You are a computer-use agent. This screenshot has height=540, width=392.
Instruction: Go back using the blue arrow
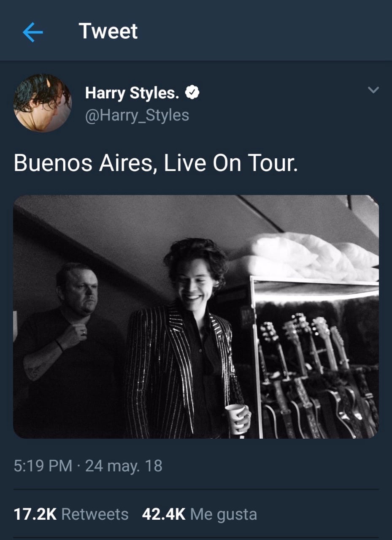tap(33, 33)
